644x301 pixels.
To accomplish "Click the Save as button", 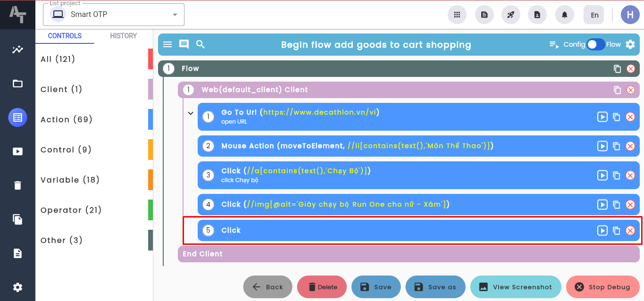I will point(435,287).
